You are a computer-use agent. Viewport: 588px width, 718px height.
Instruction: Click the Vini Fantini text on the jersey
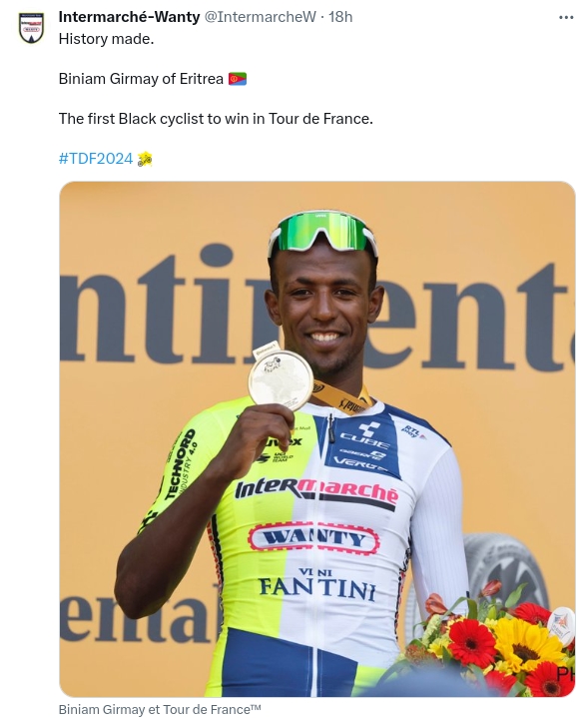316,585
